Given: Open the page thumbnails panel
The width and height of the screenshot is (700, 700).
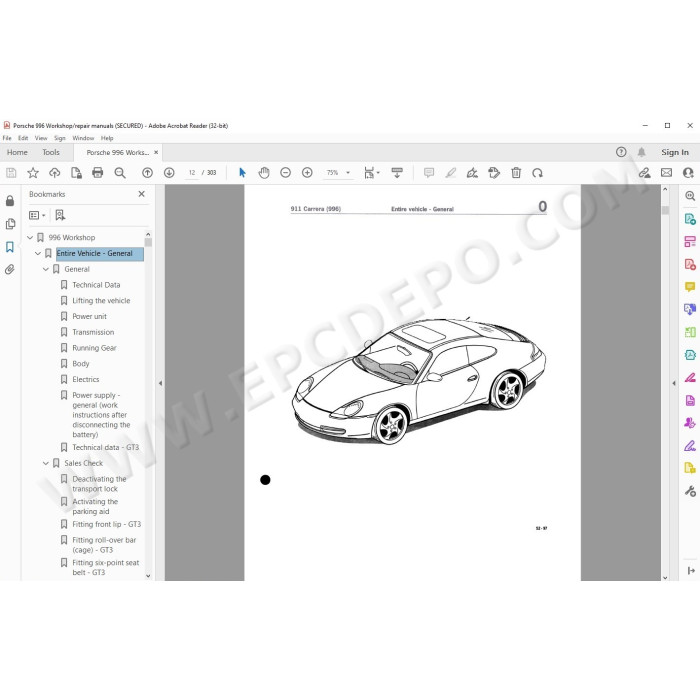Looking at the screenshot, I should pos(10,224).
